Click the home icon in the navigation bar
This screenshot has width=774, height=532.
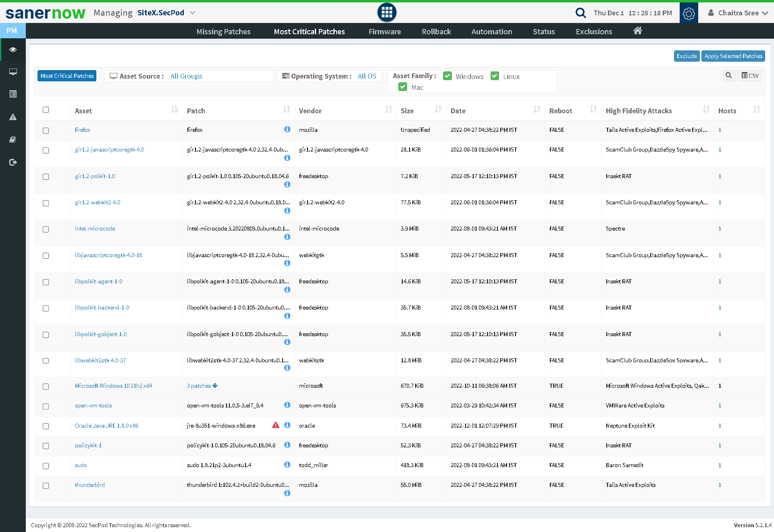coord(637,31)
